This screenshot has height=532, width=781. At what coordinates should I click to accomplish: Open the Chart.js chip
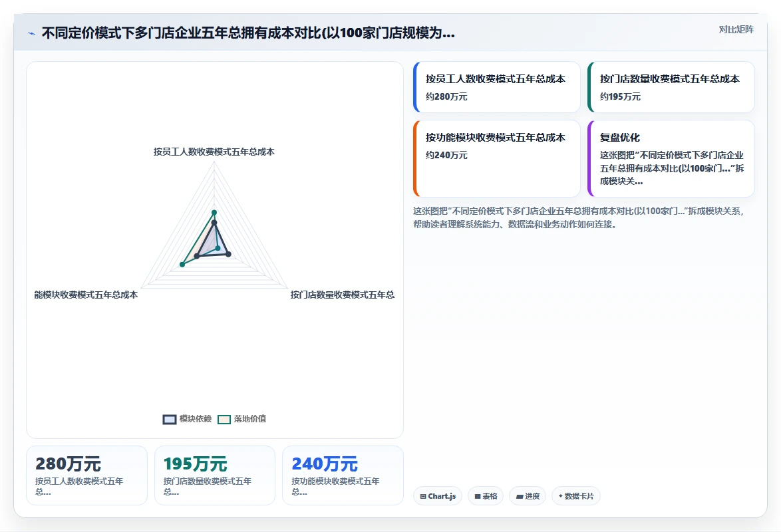[x=438, y=496]
